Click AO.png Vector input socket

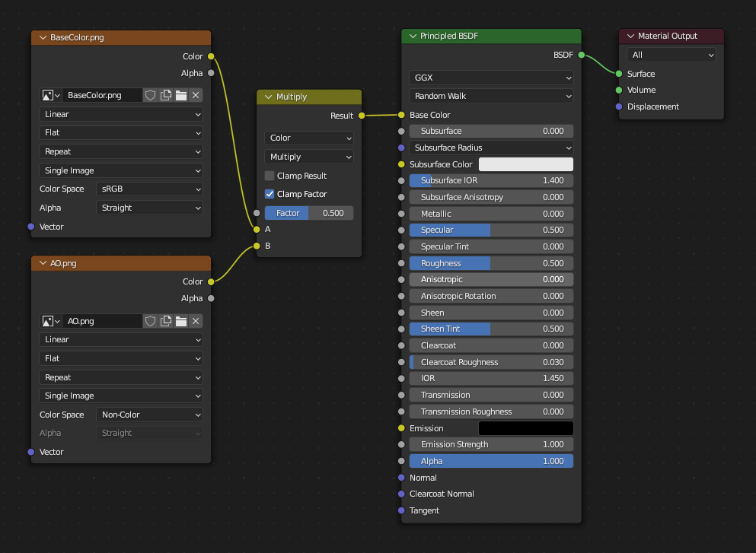click(31, 452)
